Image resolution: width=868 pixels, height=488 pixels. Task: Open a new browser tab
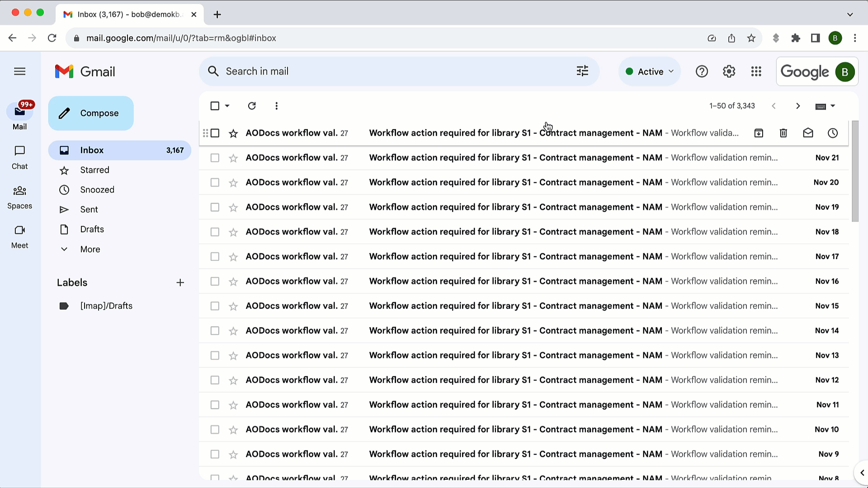(x=217, y=14)
